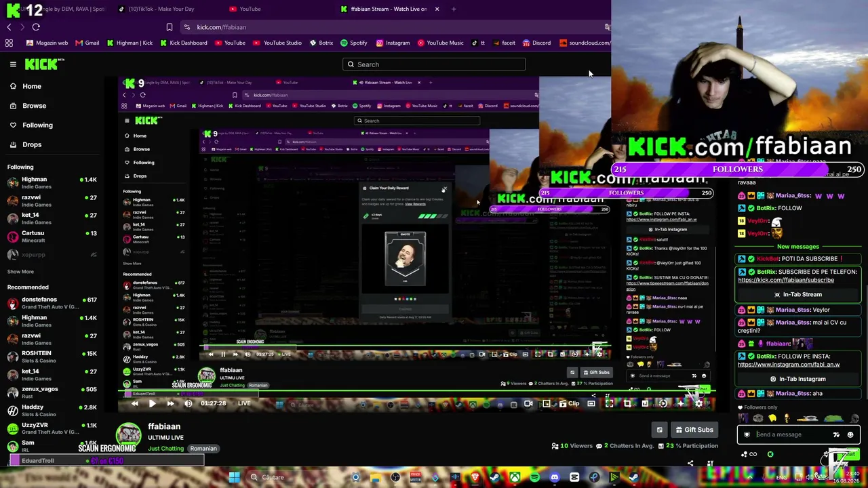Viewport: 868px width, 488px height.
Task: Open the Spotify bookmark
Action: [x=354, y=43]
